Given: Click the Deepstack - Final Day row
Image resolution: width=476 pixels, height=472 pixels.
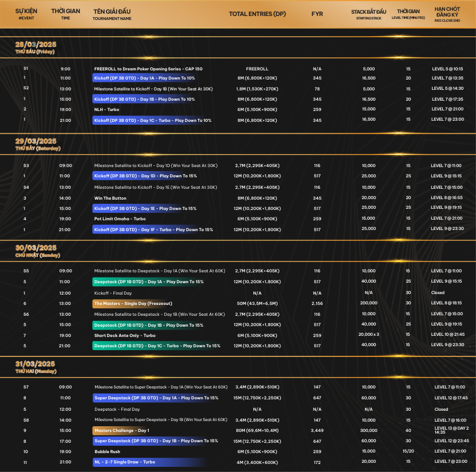Looking at the screenshot, I should (117, 410).
